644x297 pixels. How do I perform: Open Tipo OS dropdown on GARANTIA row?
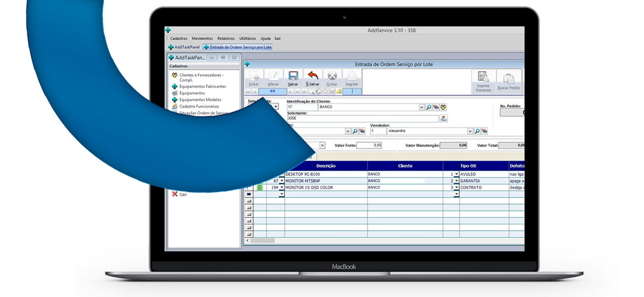point(456,181)
